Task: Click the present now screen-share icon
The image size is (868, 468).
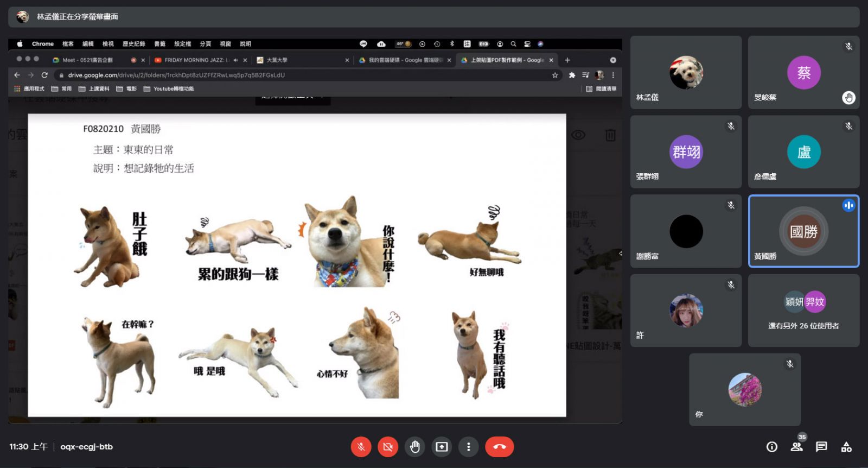Action: point(442,447)
